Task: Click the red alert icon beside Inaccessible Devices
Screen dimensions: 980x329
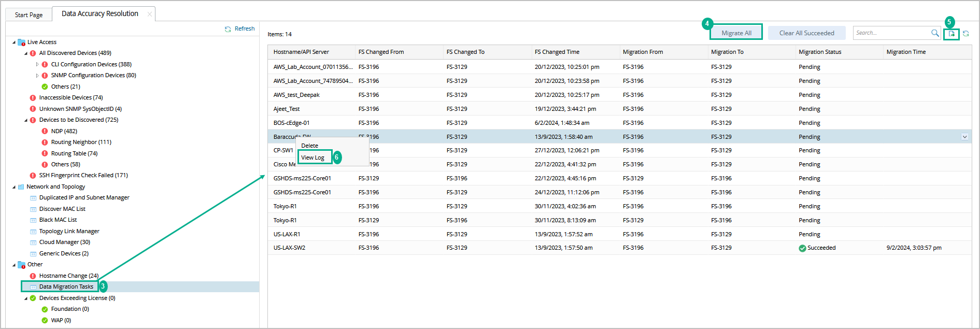Action: coord(33,97)
